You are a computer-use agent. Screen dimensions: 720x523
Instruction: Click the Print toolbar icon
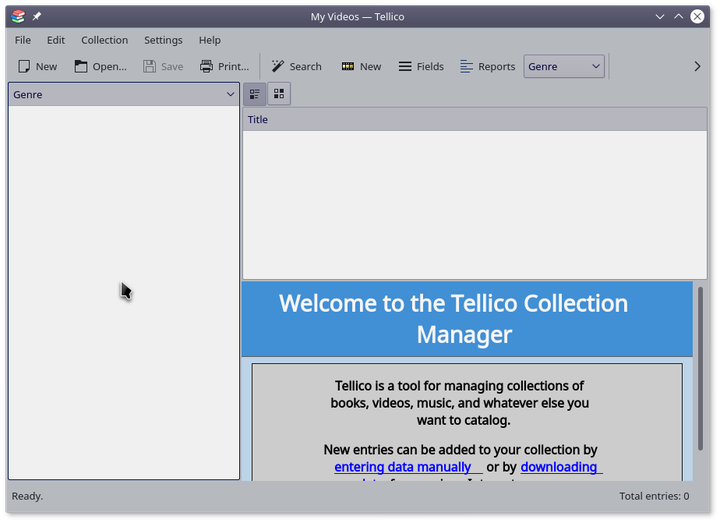[223, 67]
